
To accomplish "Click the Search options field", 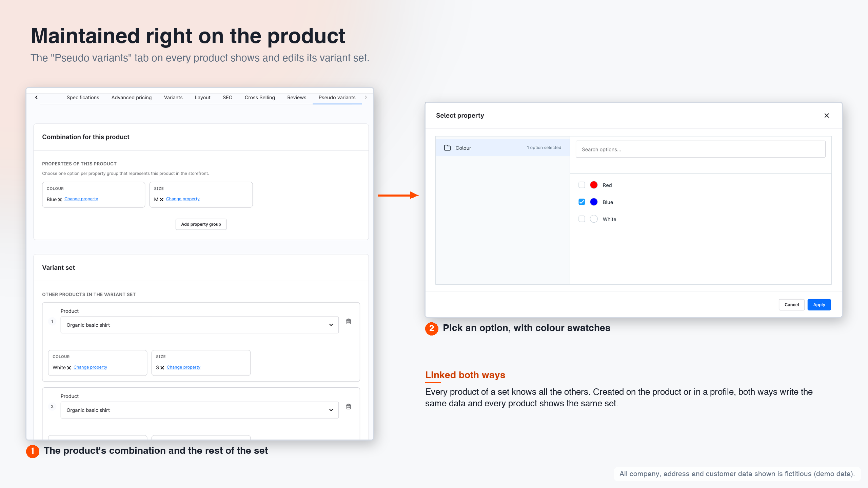I will [x=701, y=149].
